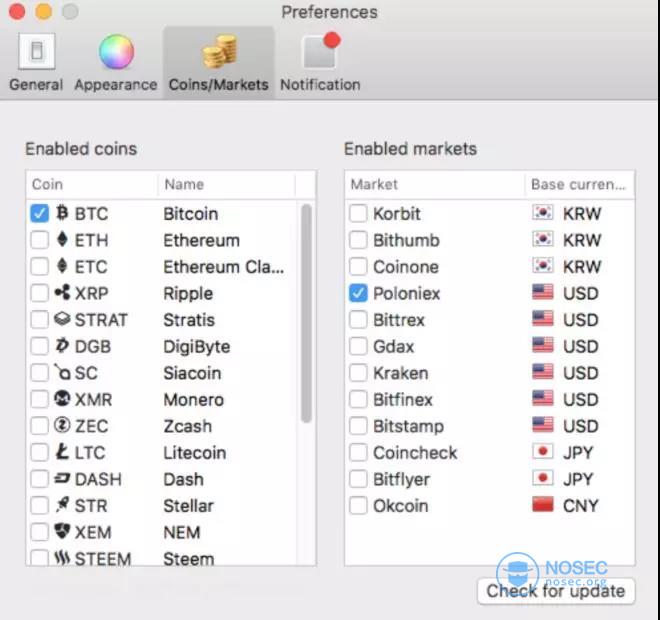This screenshot has height=620, width=660.
Task: Click Japanese flag in Coincheck row
Action: click(x=543, y=451)
